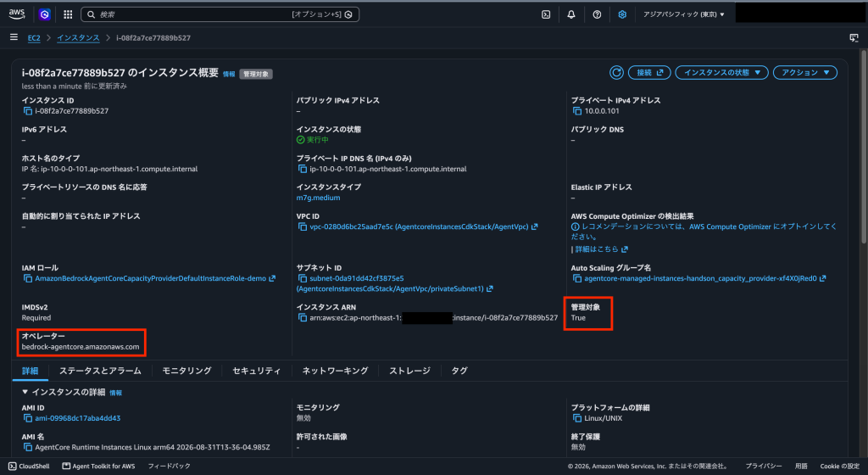
Task: Toggle the side navigation hamburger menu
Action: click(x=14, y=37)
